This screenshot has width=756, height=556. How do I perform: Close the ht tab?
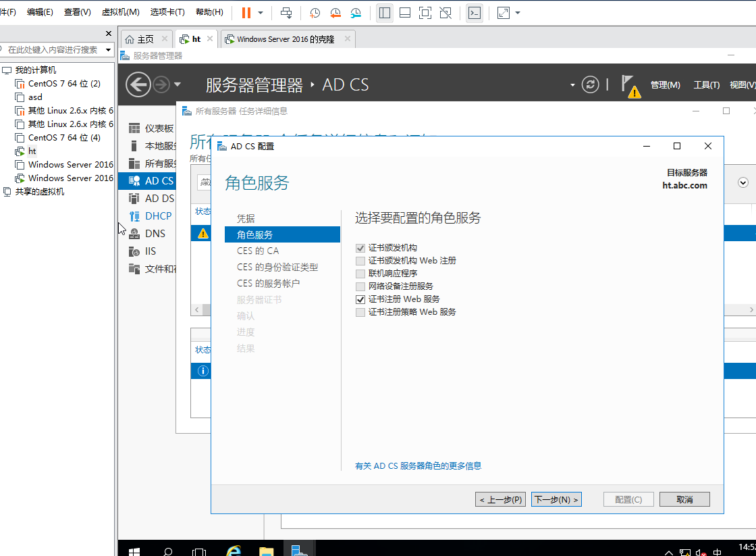[210, 39]
